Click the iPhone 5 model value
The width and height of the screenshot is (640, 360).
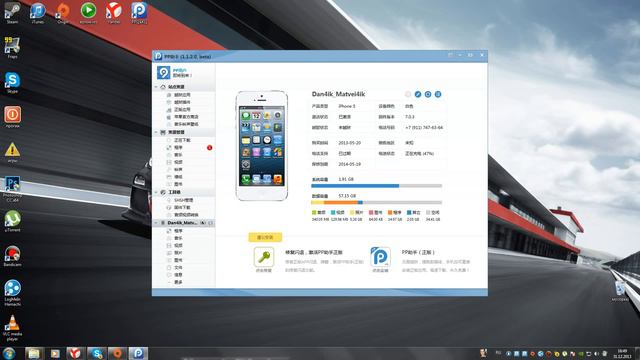[x=347, y=106]
